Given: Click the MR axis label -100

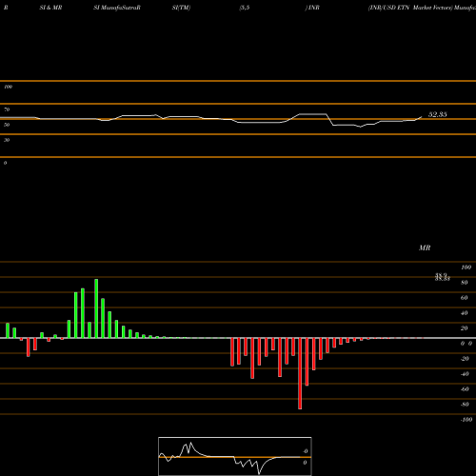Looking at the screenshot, I should coord(466,420).
